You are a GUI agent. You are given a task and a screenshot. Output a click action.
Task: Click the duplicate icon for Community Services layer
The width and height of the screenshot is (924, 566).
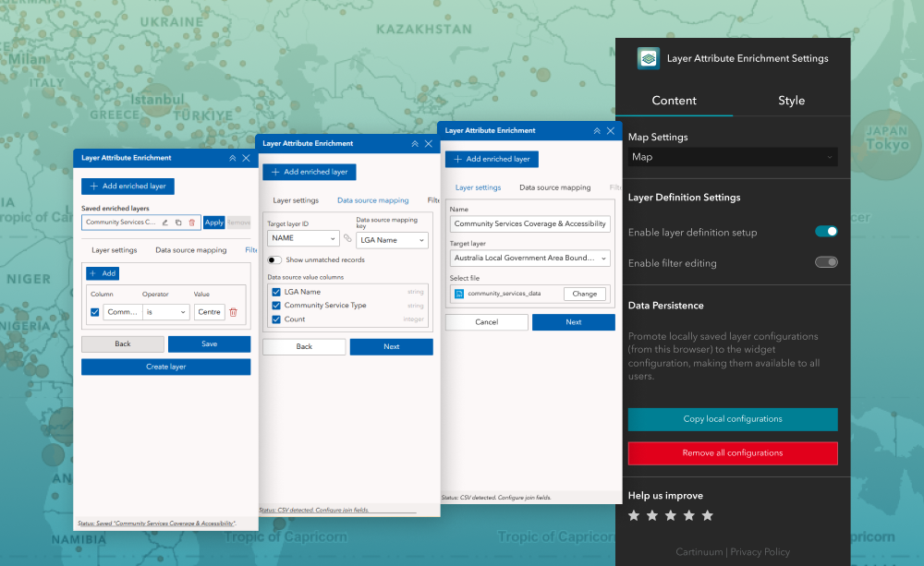click(178, 223)
